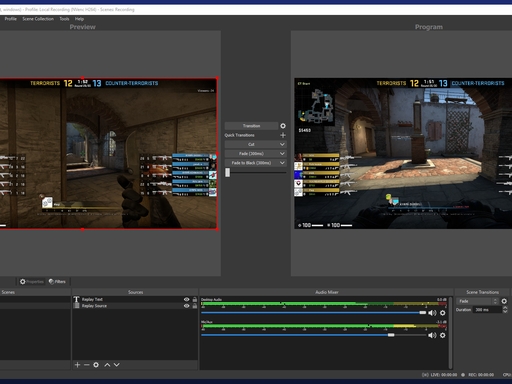Open the Profile menu
This screenshot has width=512, height=384.
pyautogui.click(x=10, y=19)
